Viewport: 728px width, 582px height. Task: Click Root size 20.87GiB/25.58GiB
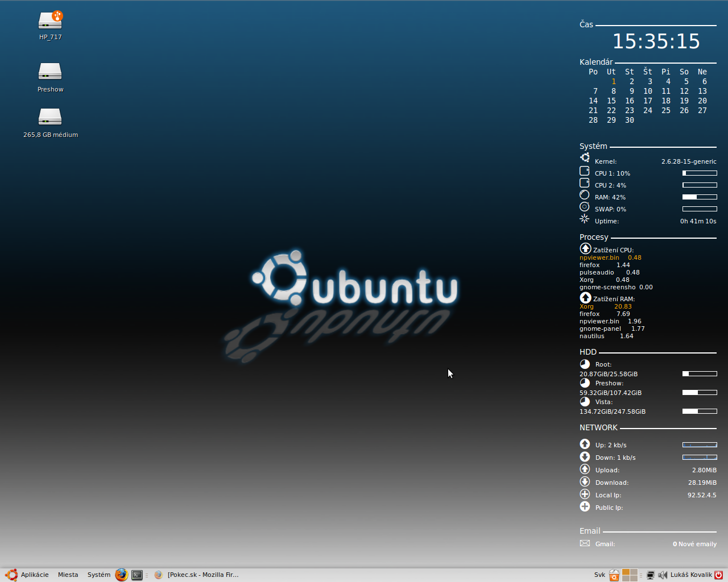609,374
